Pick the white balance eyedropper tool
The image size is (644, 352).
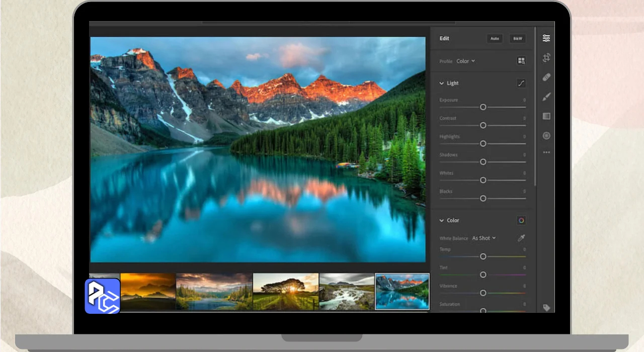coord(521,238)
